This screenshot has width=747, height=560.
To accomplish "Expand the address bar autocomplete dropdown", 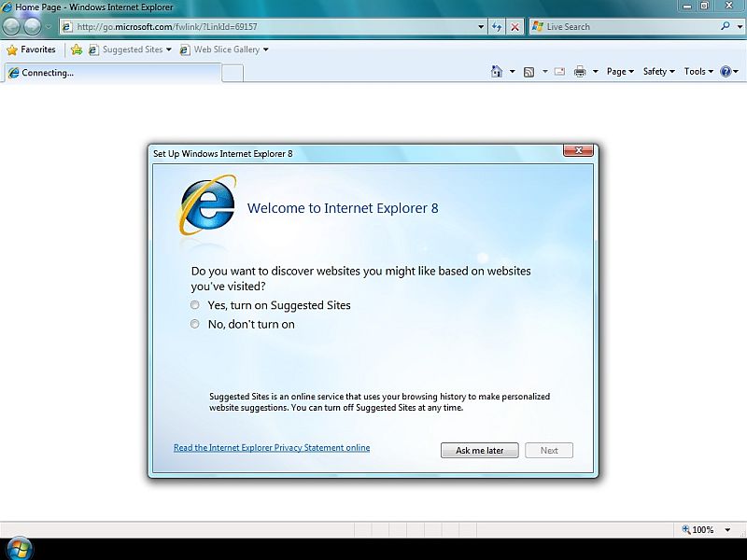I will (481, 27).
